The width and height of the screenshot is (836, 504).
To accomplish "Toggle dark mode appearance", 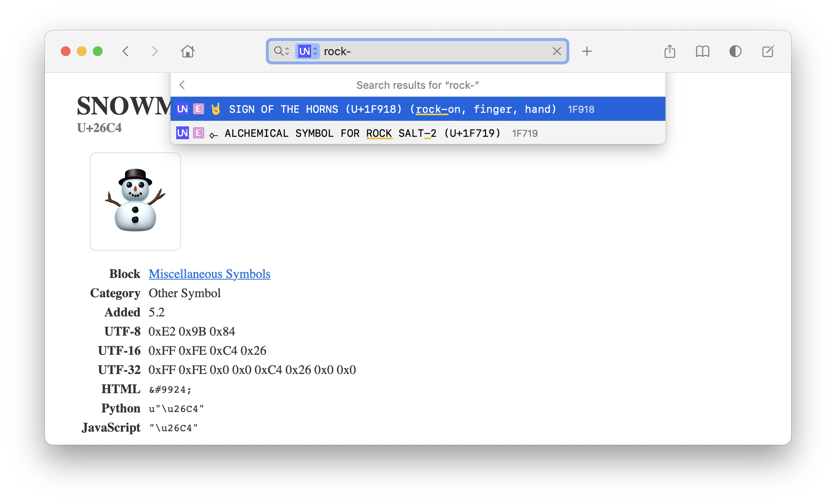I will click(736, 51).
